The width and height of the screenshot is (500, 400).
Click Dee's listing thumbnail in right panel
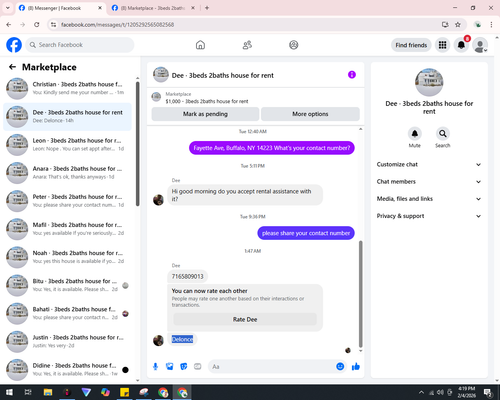coord(429,82)
